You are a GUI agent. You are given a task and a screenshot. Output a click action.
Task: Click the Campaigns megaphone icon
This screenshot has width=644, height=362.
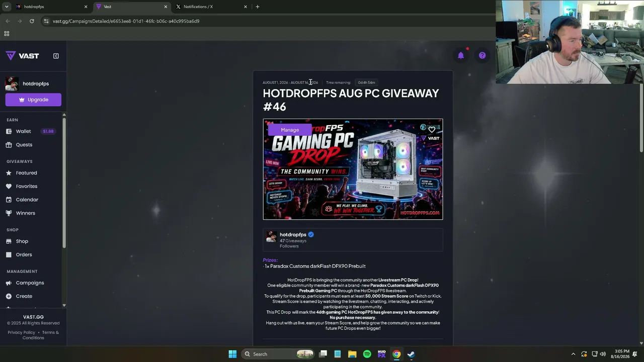(x=9, y=283)
